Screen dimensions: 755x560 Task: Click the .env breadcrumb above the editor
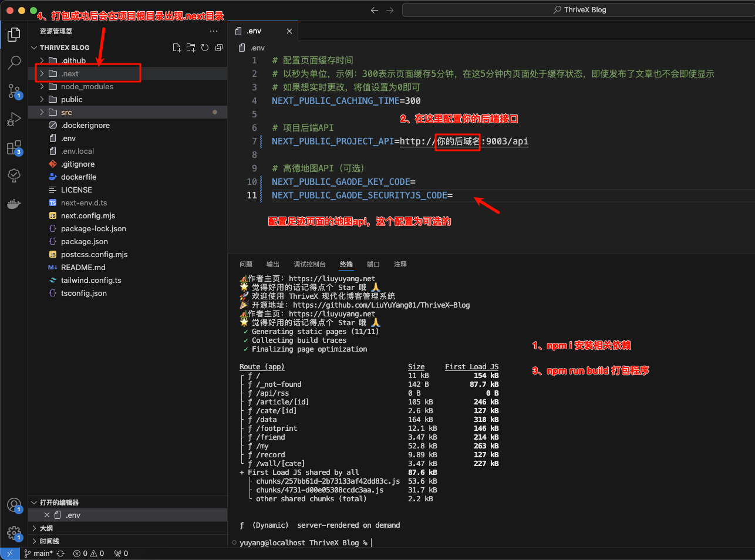[x=252, y=48]
